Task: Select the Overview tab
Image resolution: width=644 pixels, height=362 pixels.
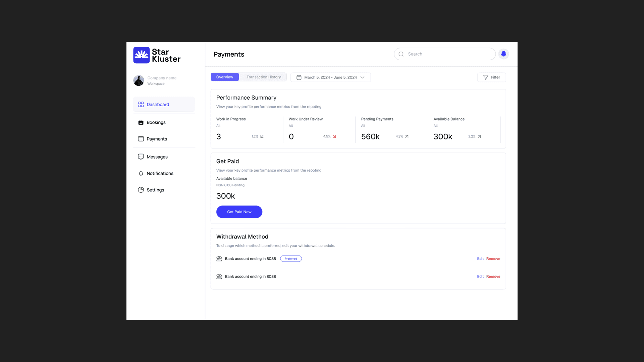Action: click(225, 77)
